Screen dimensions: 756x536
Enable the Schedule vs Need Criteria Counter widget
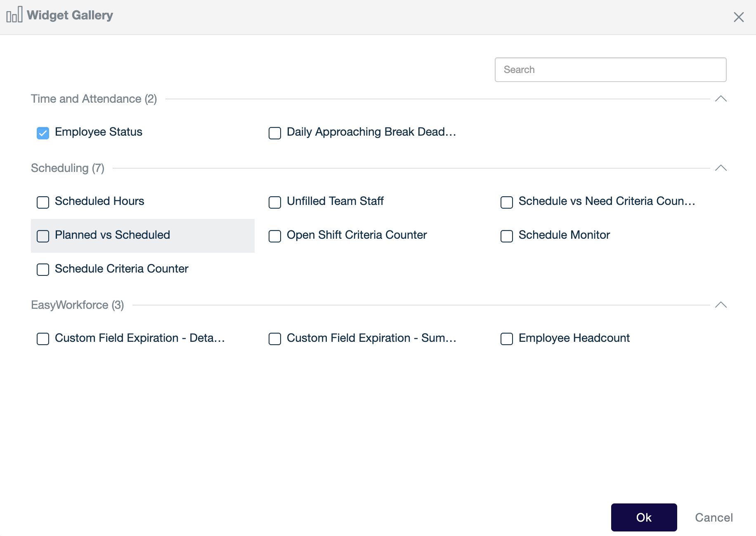pos(506,202)
